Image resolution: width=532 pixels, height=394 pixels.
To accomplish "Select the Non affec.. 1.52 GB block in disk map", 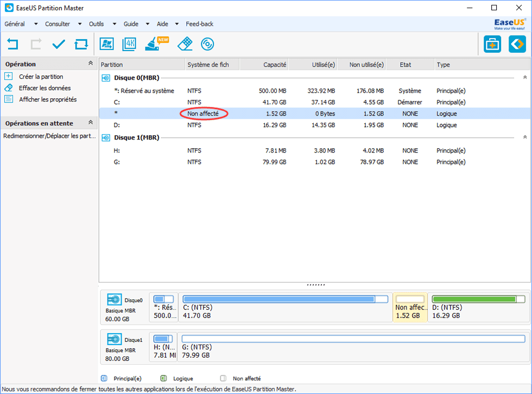I will pyautogui.click(x=410, y=308).
